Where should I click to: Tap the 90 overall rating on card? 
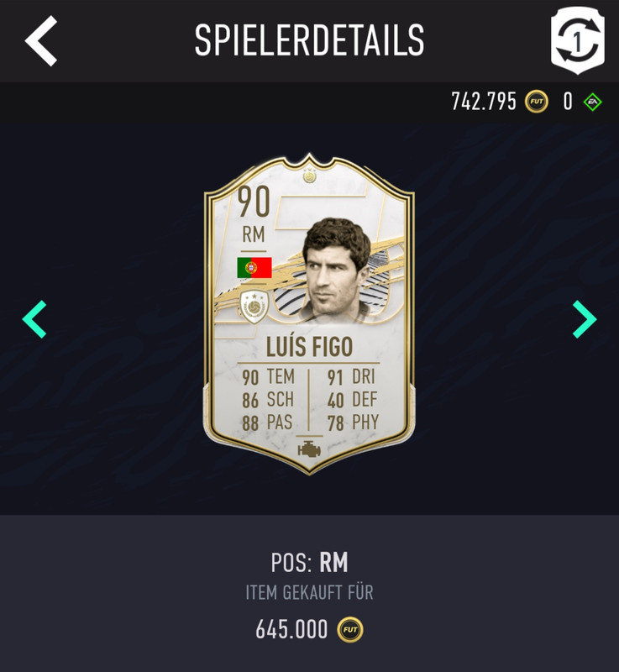(x=254, y=201)
